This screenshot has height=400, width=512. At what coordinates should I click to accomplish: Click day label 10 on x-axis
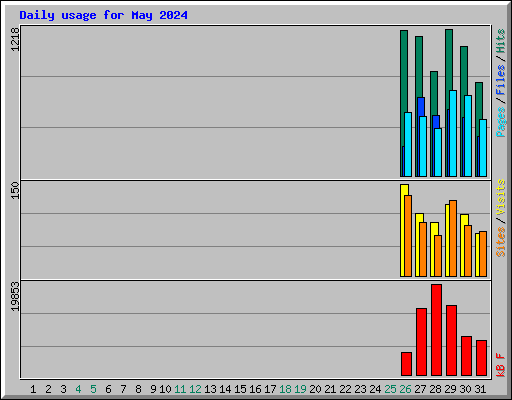pyautogui.click(x=165, y=389)
